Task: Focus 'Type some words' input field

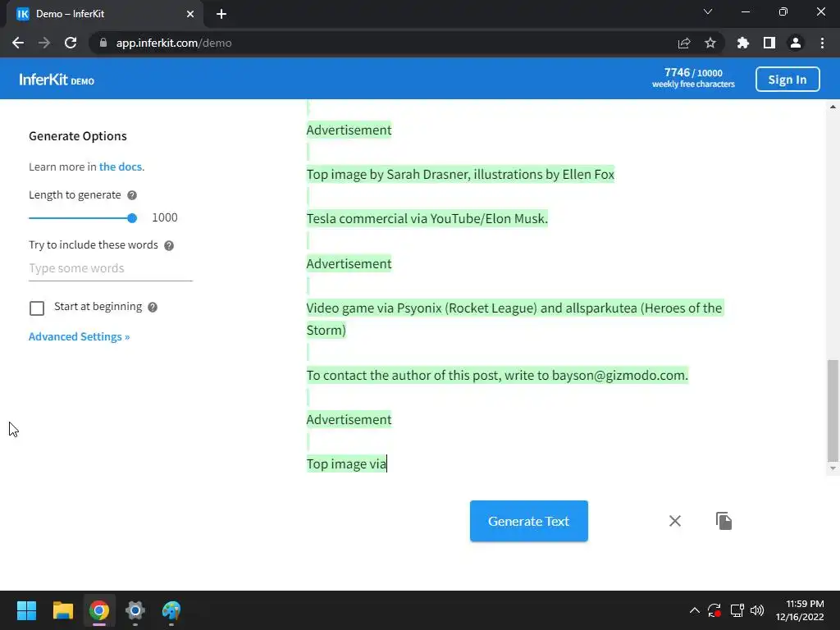Action: pos(111,268)
